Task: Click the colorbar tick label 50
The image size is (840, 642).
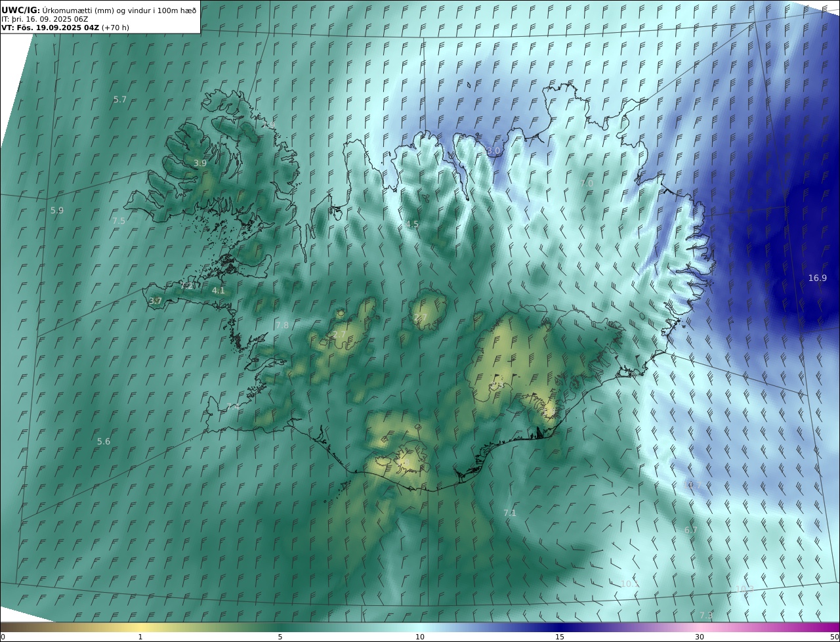Action: pyautogui.click(x=834, y=637)
